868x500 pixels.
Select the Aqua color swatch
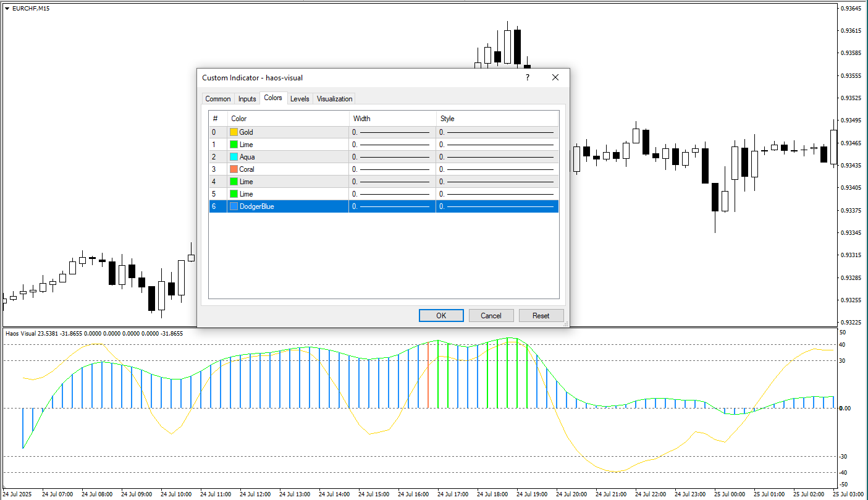tap(234, 157)
